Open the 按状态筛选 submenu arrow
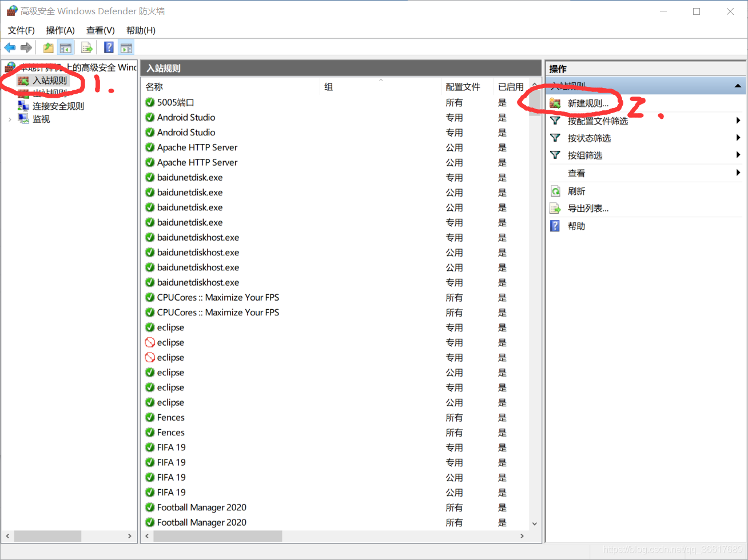 [738, 138]
